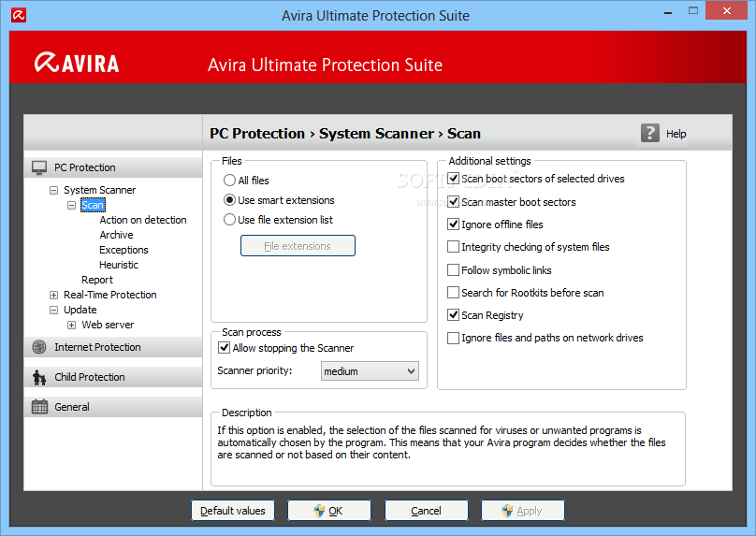Collapse the Scan tree node

71,206
